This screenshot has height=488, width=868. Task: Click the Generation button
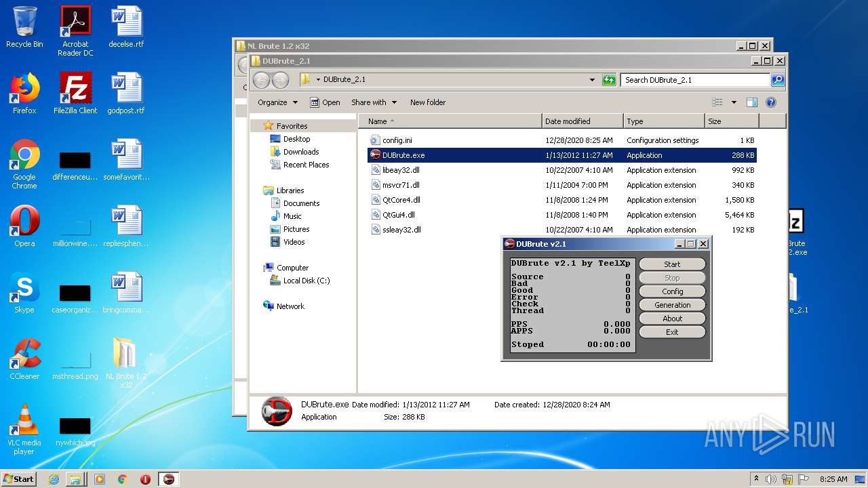point(672,305)
